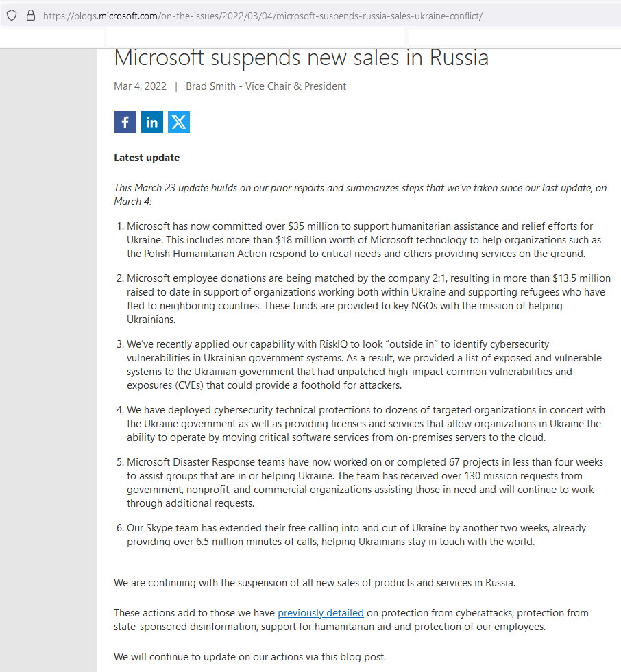Share the article on LinkedIn
Viewport: 621px width, 672px height.
pyautogui.click(x=151, y=122)
